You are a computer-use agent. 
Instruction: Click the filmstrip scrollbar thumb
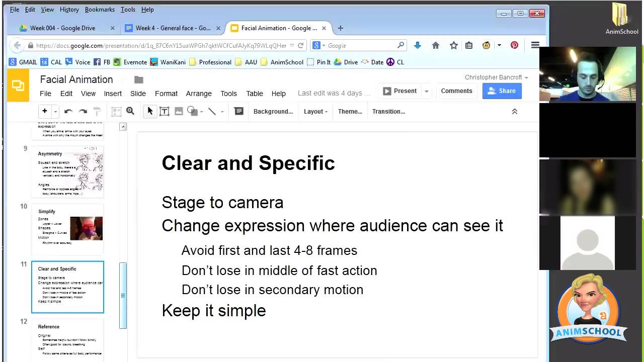123,296
